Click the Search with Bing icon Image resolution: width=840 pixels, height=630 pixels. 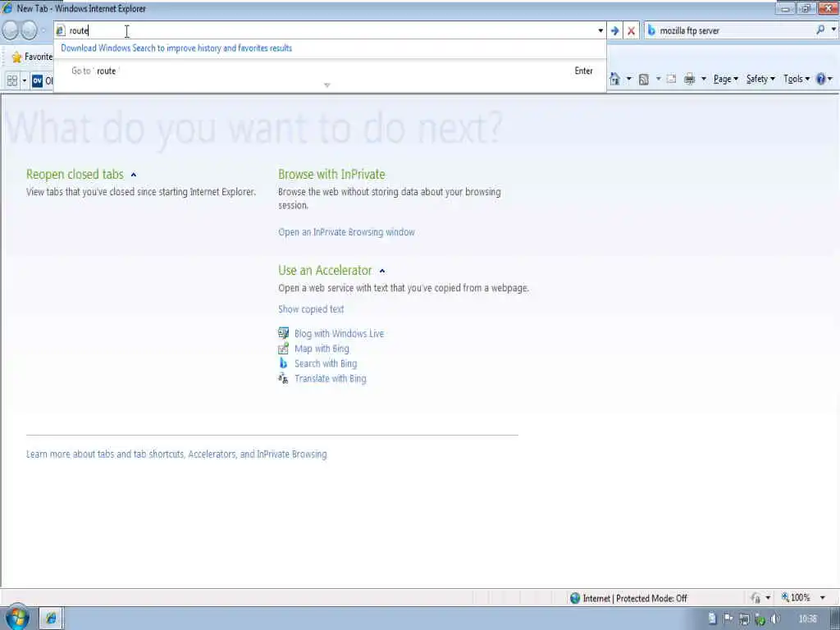pos(283,363)
